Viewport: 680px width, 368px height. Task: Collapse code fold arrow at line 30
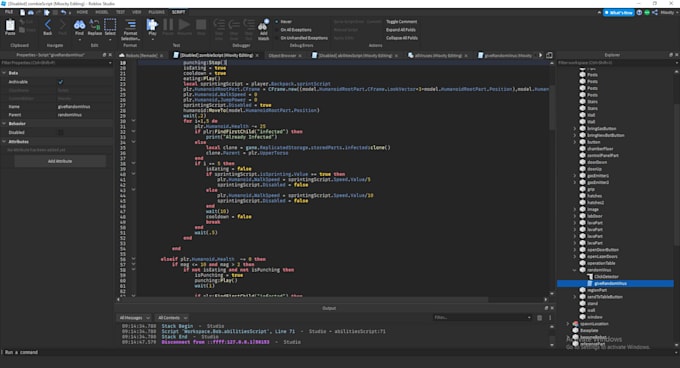point(133,121)
